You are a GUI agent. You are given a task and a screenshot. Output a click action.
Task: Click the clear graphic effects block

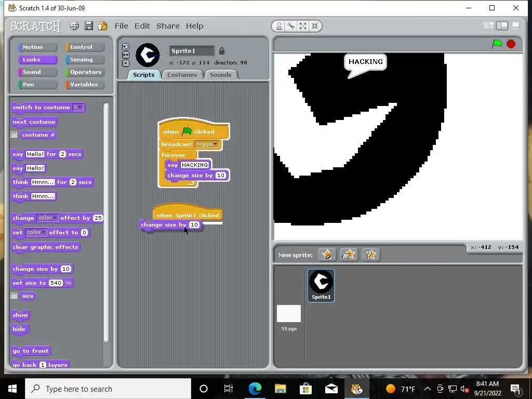point(46,247)
